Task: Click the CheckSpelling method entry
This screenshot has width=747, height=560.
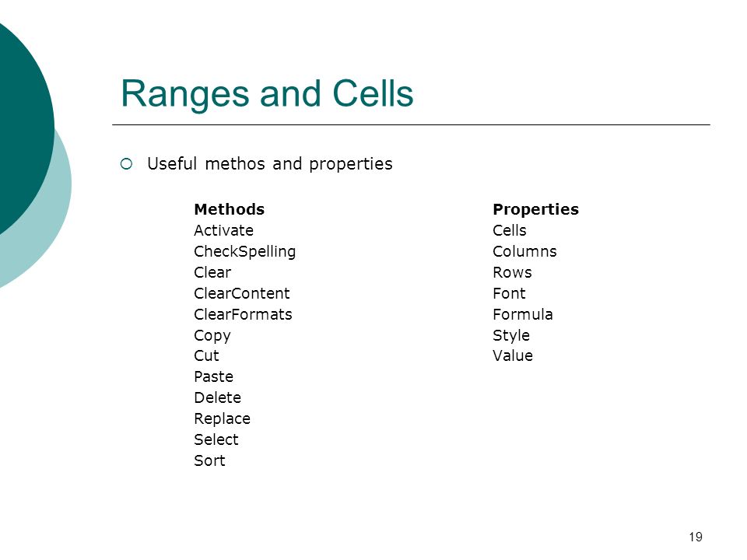Action: point(245,252)
